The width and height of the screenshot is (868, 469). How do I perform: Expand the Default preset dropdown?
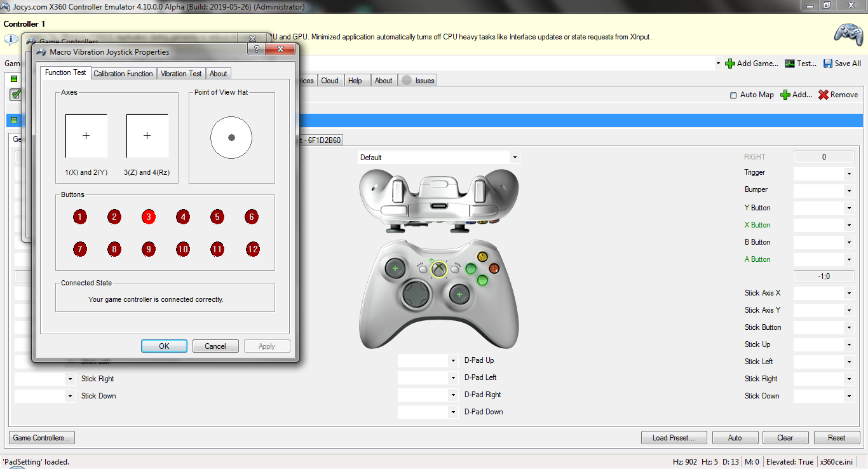pyautogui.click(x=515, y=158)
